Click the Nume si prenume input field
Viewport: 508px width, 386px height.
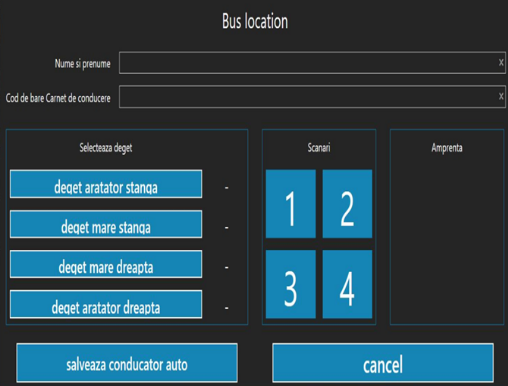click(x=312, y=63)
